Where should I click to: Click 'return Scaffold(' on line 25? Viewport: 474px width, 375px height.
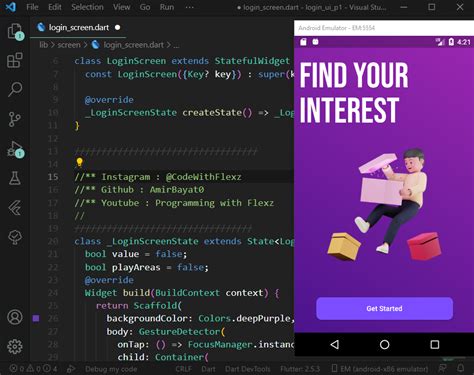(x=139, y=306)
